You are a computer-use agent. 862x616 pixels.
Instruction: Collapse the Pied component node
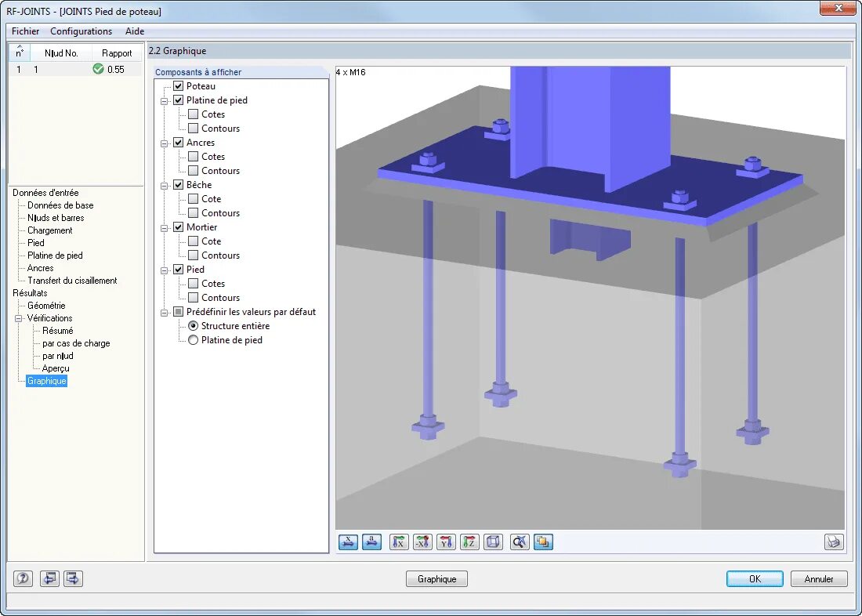164,270
